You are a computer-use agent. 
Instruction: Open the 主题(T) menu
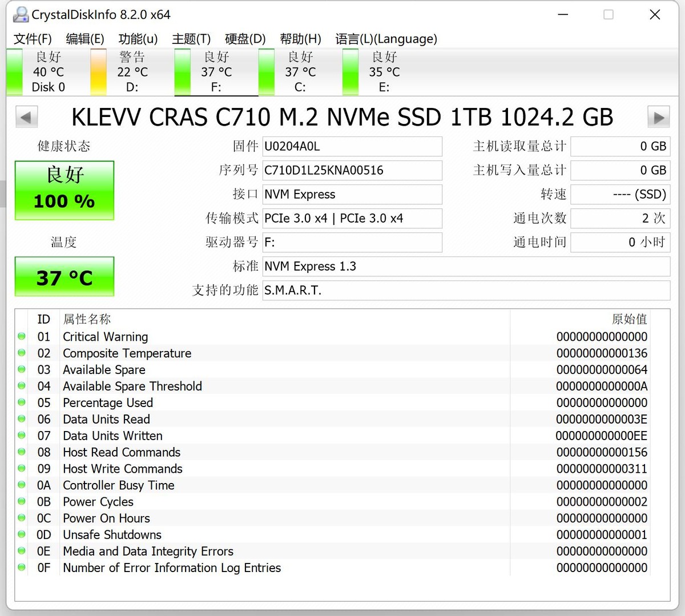pyautogui.click(x=191, y=39)
